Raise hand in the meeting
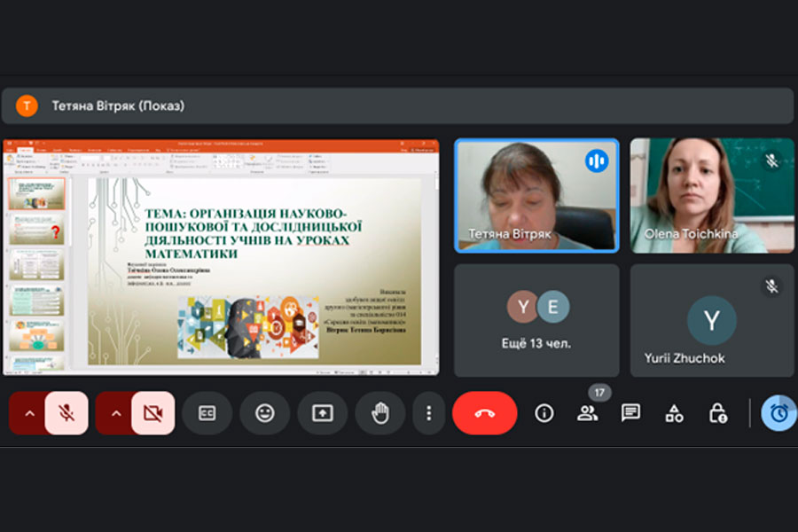Screen dimensions: 798x532 tap(380, 413)
